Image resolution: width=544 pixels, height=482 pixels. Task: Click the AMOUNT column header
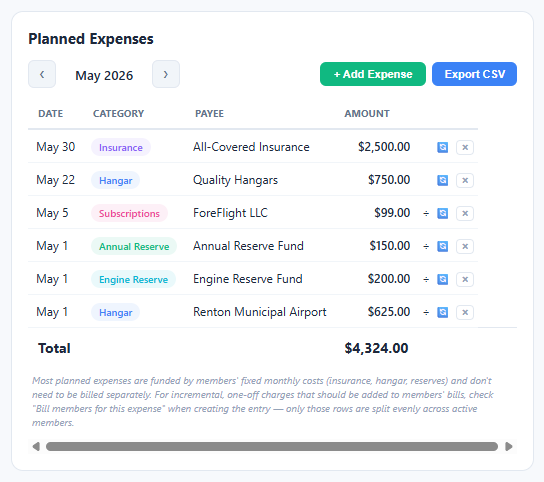(x=367, y=114)
